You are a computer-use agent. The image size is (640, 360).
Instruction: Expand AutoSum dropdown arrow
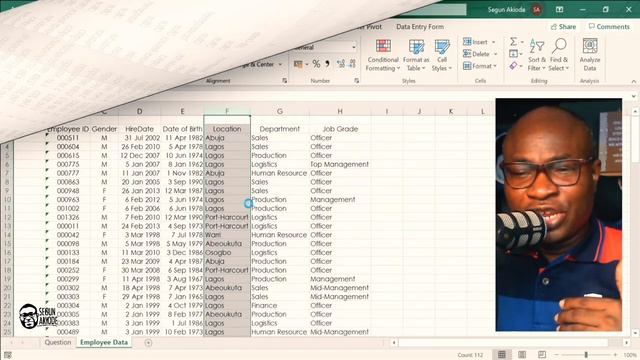point(522,42)
